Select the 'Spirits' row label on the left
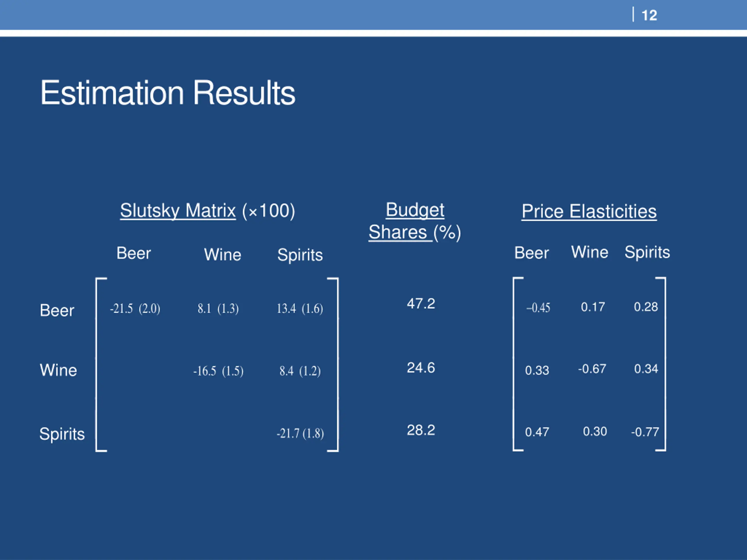Screen dimensions: 747x560 (62, 434)
